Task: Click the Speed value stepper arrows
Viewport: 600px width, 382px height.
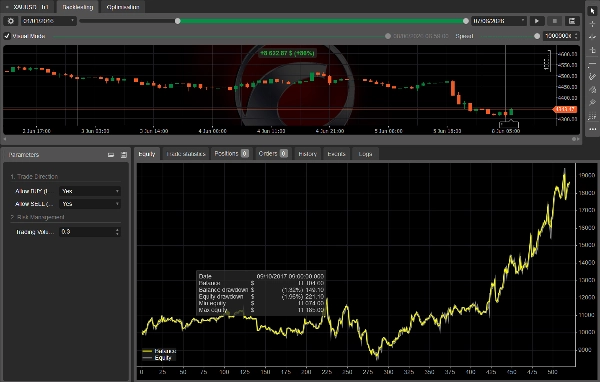Action: [576, 36]
